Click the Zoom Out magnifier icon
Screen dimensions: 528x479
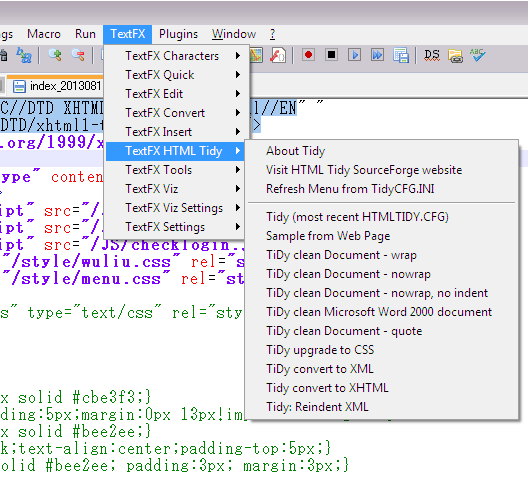pos(78,55)
